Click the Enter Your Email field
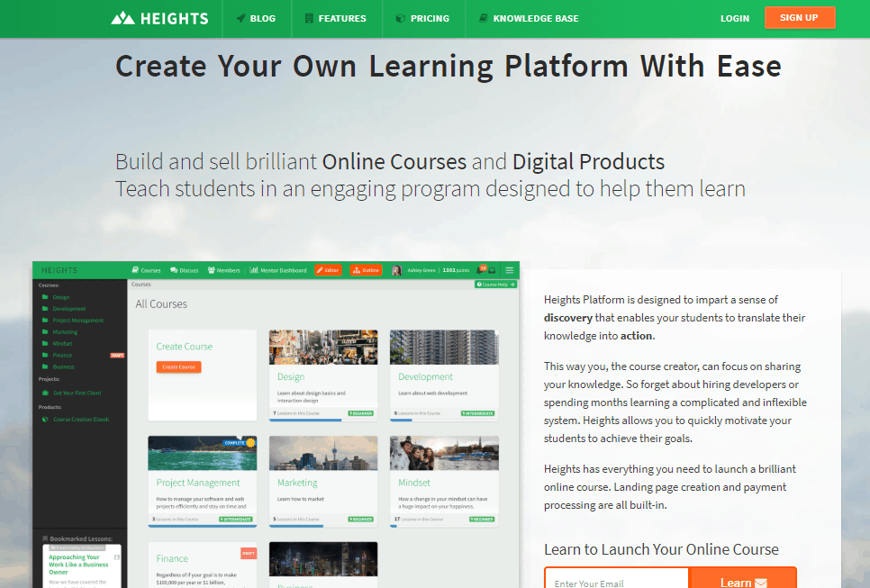 click(x=615, y=581)
